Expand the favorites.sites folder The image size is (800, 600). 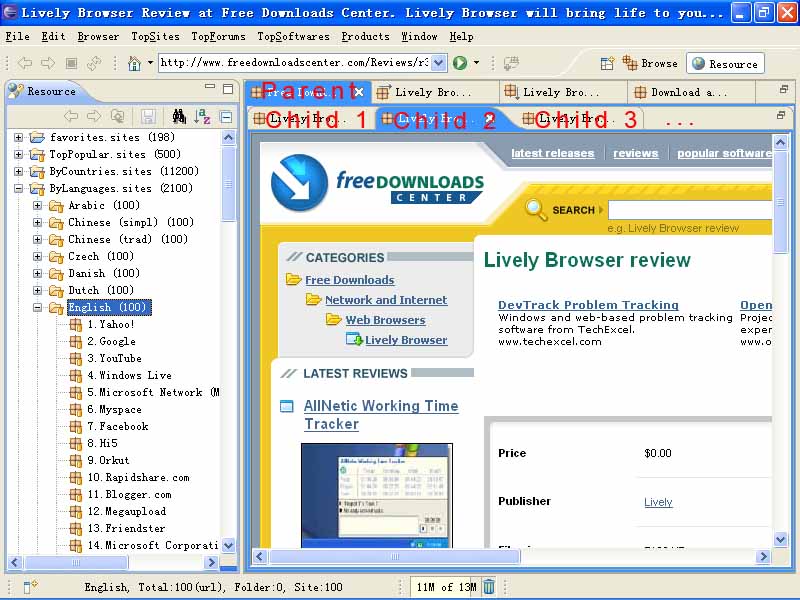[x=18, y=137]
